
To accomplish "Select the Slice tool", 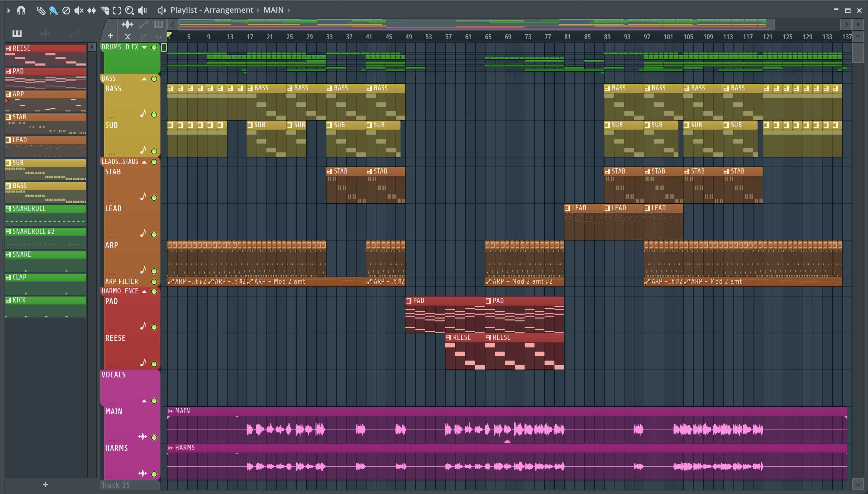I will click(105, 11).
